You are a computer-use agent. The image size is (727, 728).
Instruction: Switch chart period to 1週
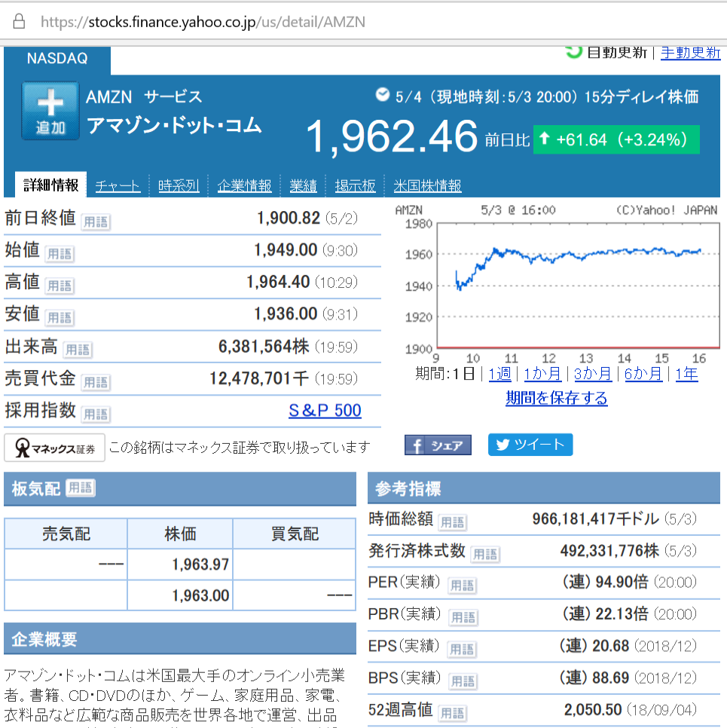tap(500, 374)
